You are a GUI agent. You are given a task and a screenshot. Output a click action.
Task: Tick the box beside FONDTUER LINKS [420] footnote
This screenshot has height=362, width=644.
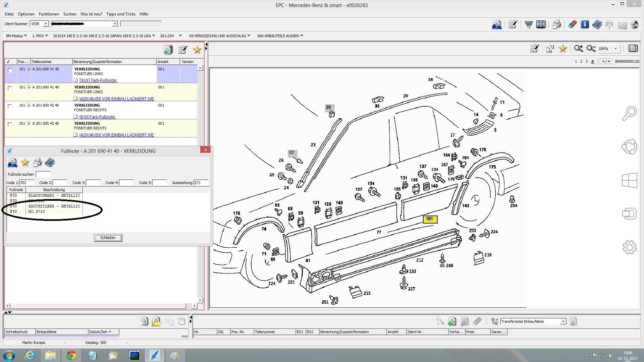[x=75, y=99]
